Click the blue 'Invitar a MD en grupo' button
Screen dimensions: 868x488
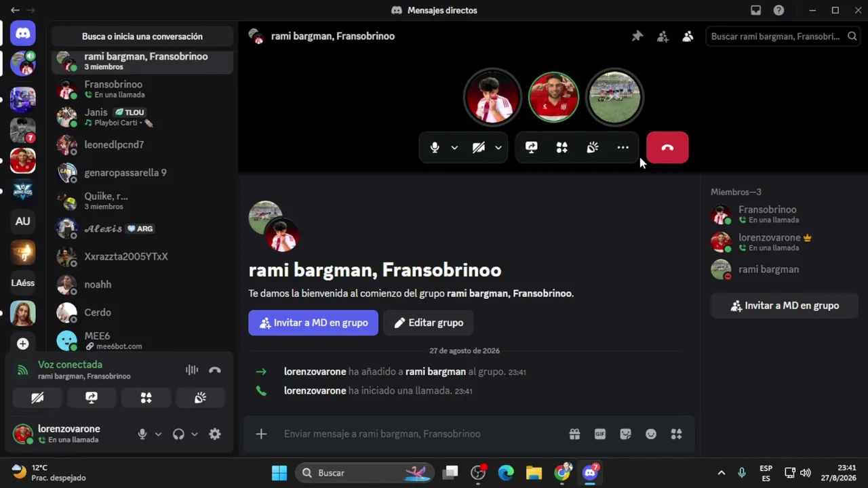click(313, 323)
